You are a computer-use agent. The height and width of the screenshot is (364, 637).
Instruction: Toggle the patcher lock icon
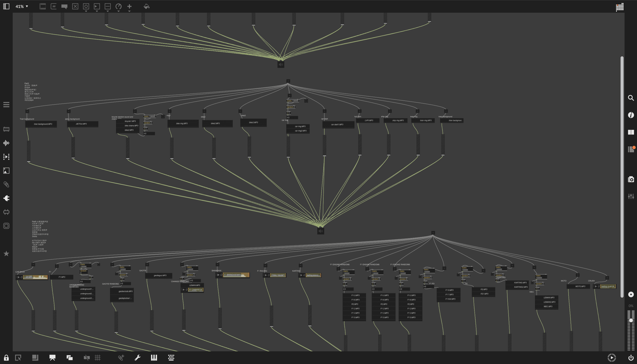(x=6, y=358)
